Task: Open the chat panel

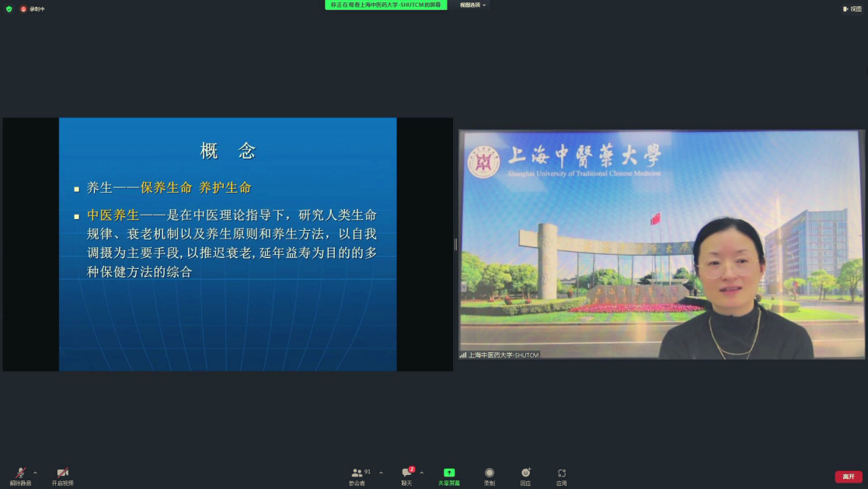Action: pyautogui.click(x=406, y=473)
